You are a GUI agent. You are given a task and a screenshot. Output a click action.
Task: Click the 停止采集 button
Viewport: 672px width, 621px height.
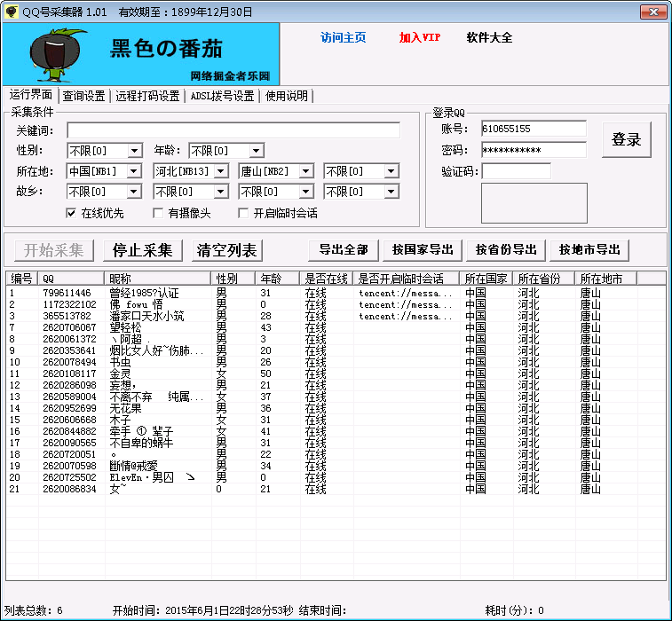[x=143, y=250]
